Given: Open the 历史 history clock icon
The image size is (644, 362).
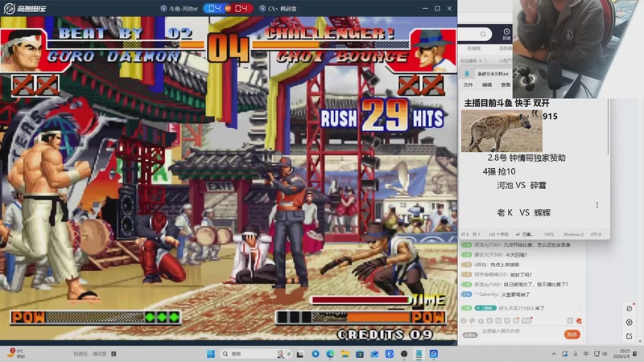Looking at the screenshot, I should [x=506, y=34].
